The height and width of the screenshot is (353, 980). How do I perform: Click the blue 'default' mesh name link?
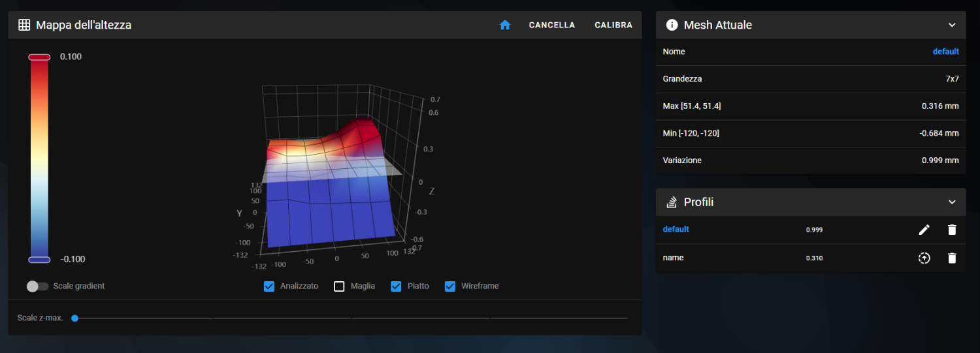pyautogui.click(x=945, y=52)
